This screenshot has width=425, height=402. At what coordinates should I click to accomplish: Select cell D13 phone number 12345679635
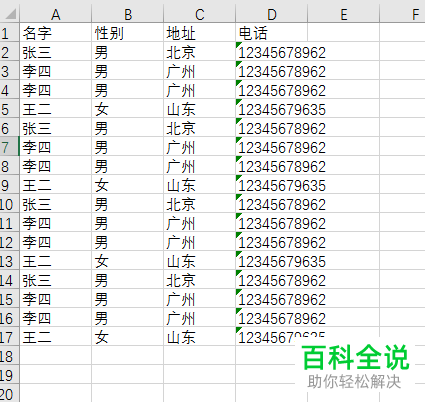tap(271, 261)
